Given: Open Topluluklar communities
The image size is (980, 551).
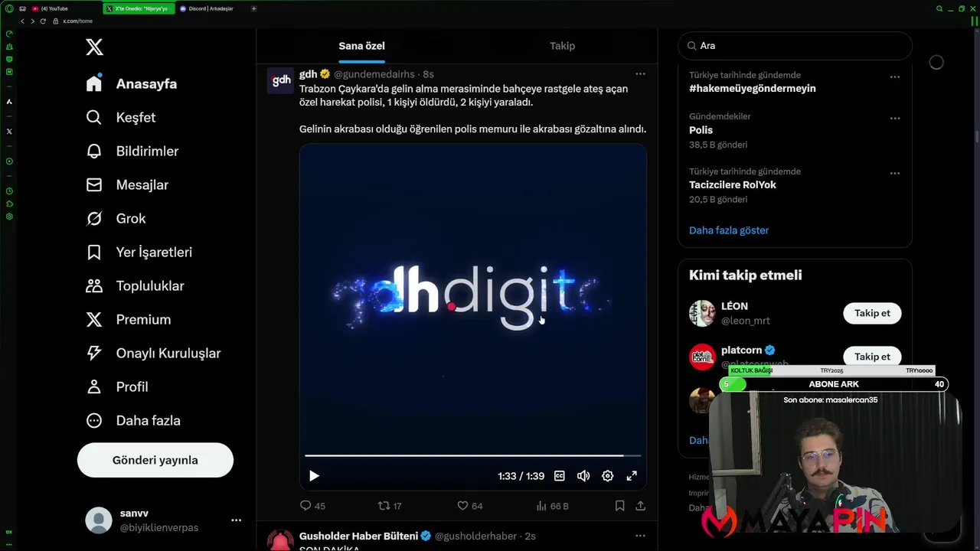Looking at the screenshot, I should point(135,285).
